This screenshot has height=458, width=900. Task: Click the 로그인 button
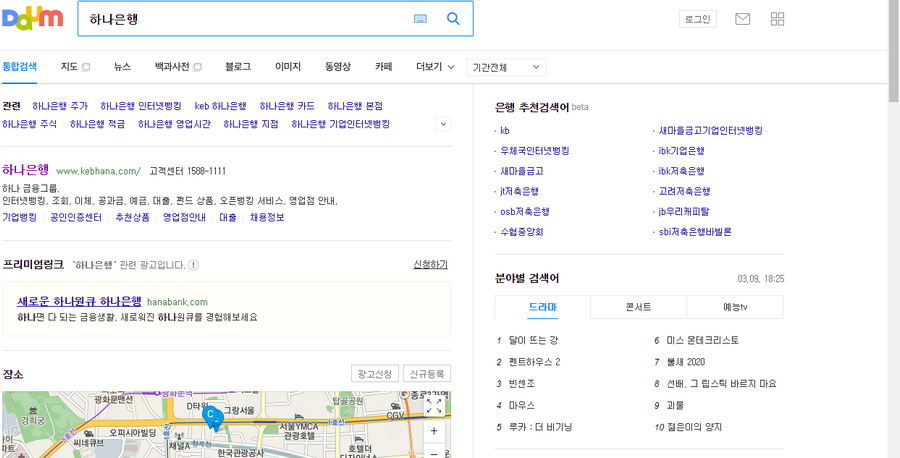coord(697,19)
